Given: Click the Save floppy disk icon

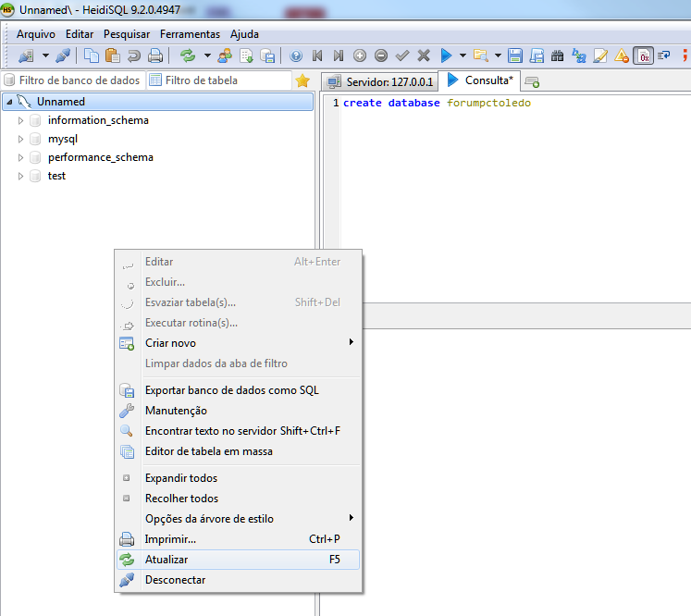Looking at the screenshot, I should 515,55.
